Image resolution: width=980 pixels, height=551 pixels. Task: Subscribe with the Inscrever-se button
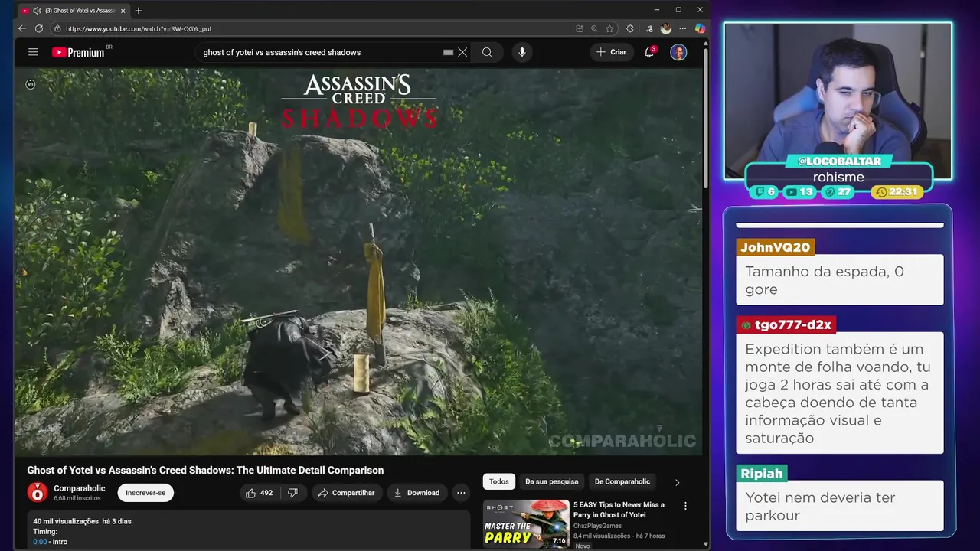coord(145,493)
